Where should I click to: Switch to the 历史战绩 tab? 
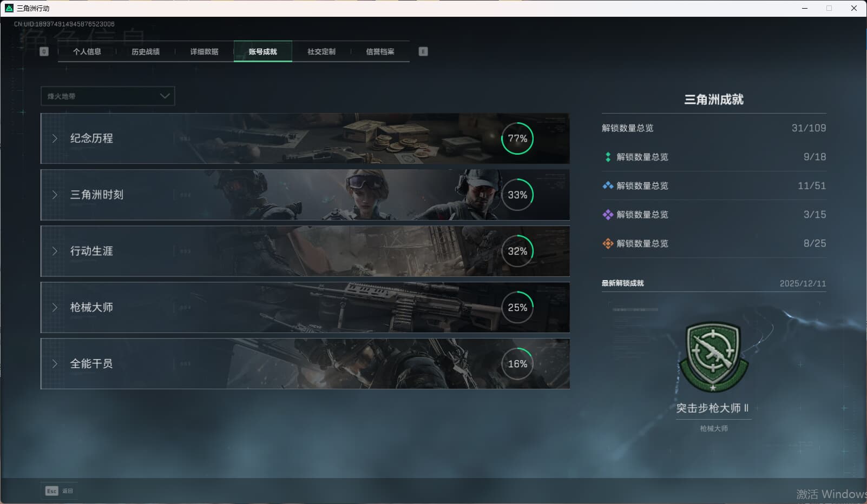coord(146,51)
